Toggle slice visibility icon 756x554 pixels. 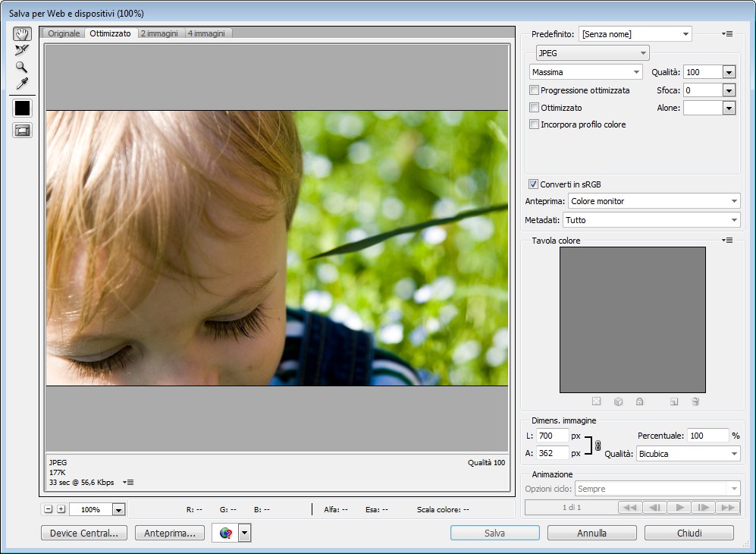pyautogui.click(x=22, y=131)
